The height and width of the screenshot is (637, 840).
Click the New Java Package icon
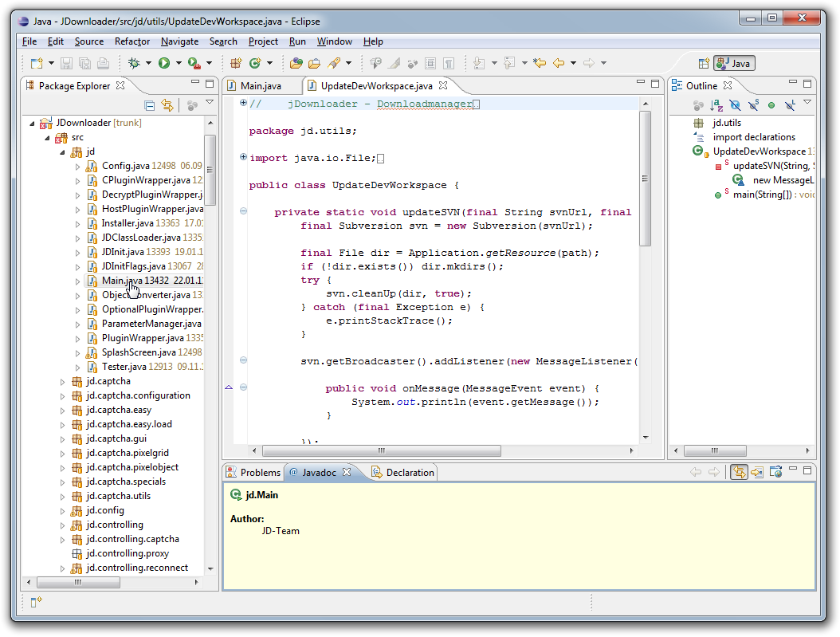point(236,63)
